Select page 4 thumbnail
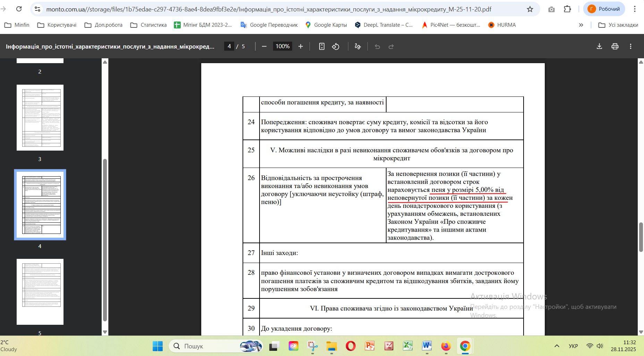The image size is (644, 356). [x=40, y=205]
